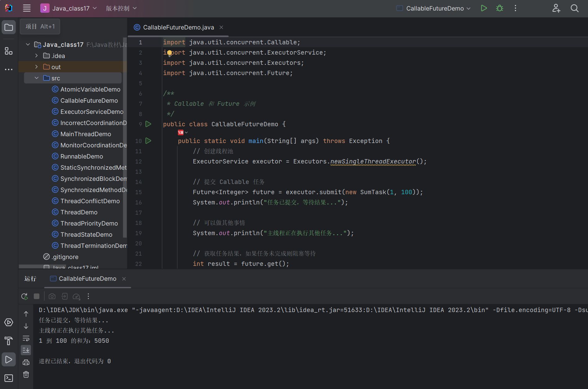Toggle the Project tool window folder icon

(9, 27)
